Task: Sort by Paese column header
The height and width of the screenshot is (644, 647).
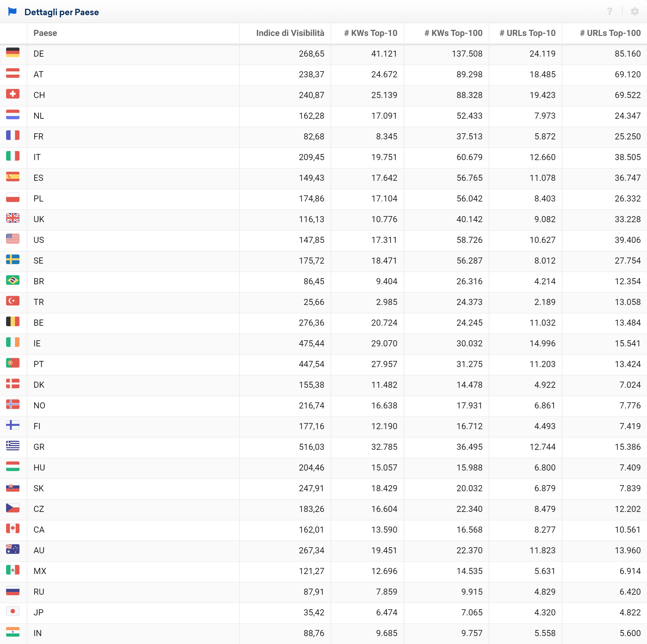Action: [45, 33]
